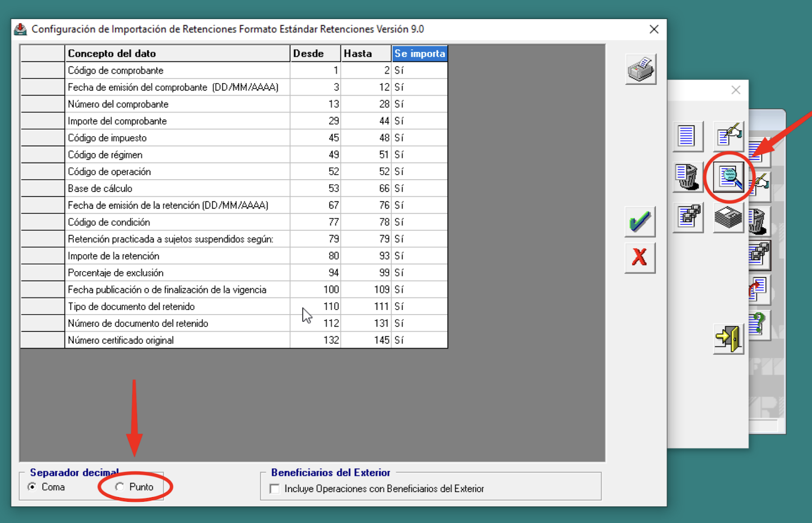812x523 pixels.
Task: Click Desde value 29 for Importe del comprobante
Action: tap(315, 121)
